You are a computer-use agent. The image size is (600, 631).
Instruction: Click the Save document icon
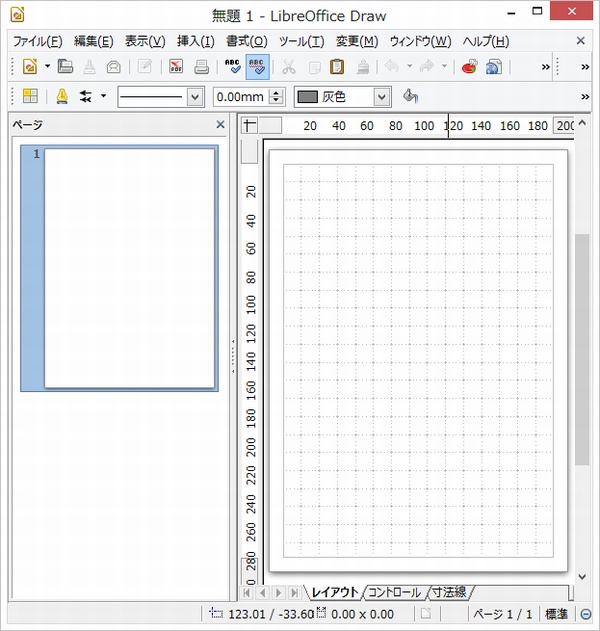[89, 66]
